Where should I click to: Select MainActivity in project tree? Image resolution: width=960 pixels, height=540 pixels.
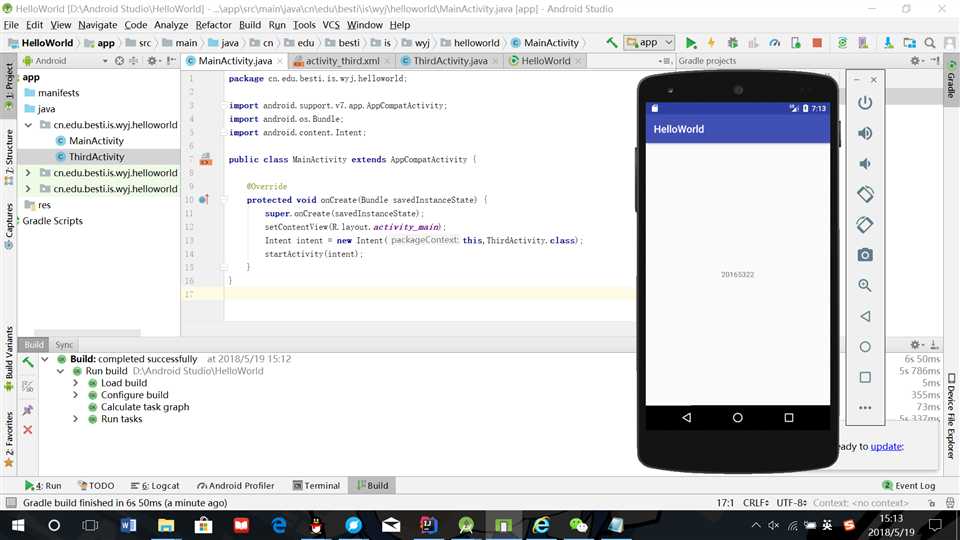click(x=96, y=141)
